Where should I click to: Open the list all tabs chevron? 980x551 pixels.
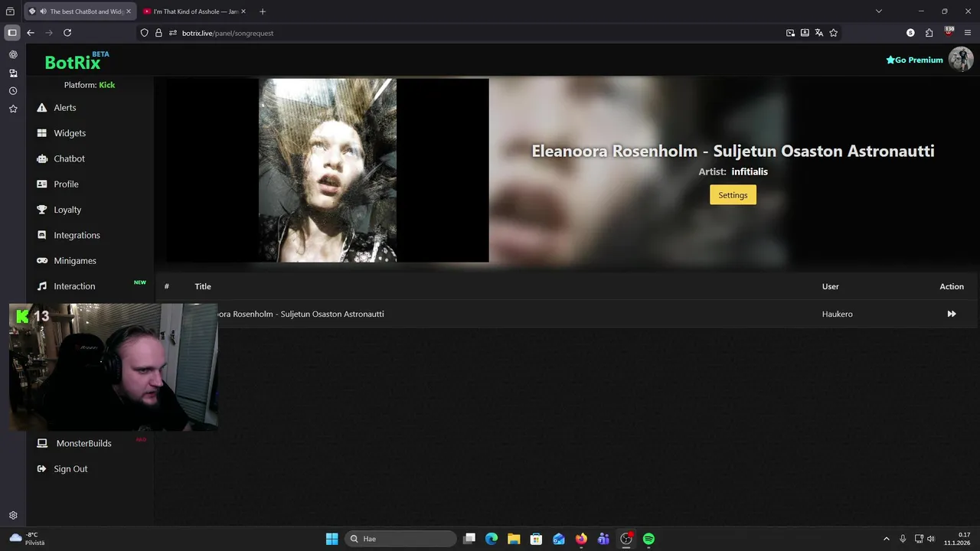coord(879,11)
